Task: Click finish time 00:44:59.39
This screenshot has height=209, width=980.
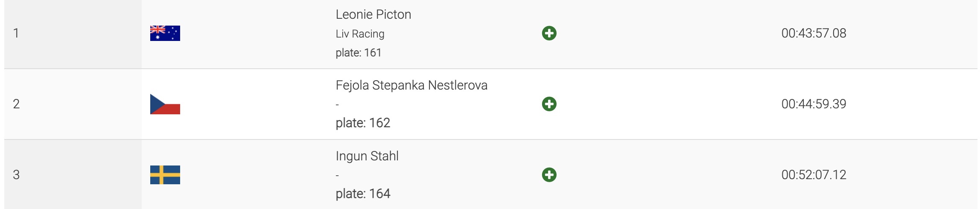Action: (x=813, y=104)
